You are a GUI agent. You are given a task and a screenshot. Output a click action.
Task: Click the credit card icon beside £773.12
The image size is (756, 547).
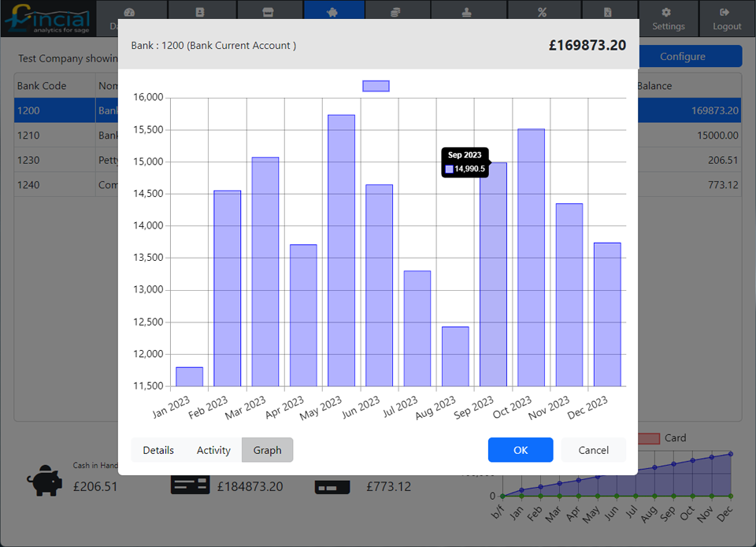332,487
